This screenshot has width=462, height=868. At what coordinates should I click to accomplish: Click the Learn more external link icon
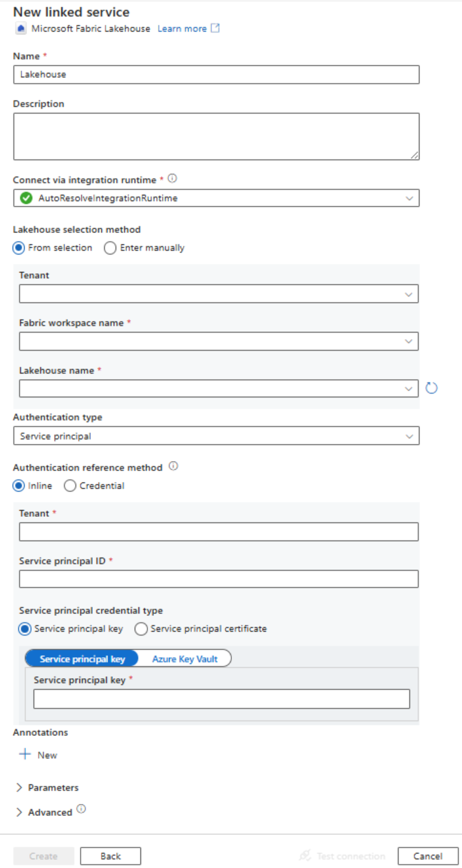click(x=215, y=29)
